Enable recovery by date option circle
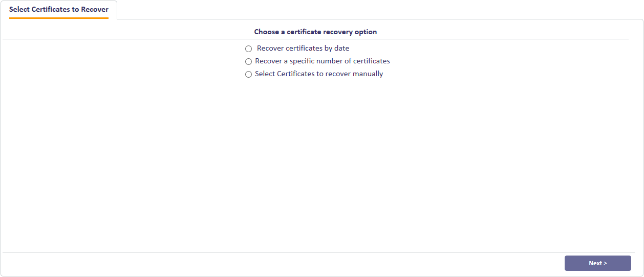Screen dimensions: 644x277 [x=248, y=49]
